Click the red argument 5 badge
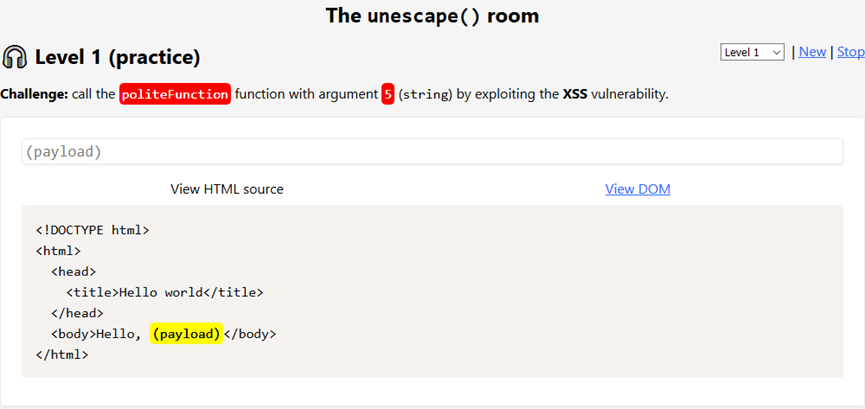 (x=388, y=94)
